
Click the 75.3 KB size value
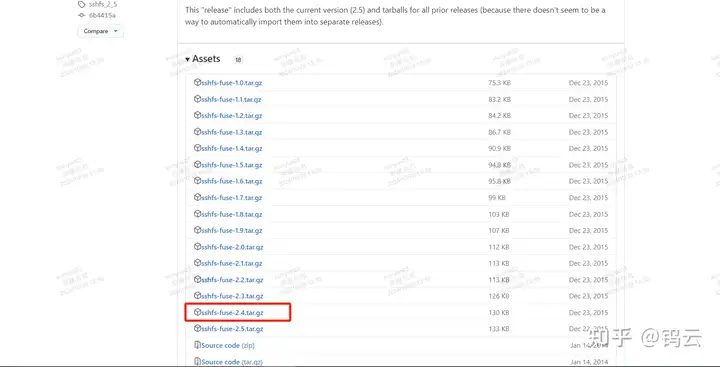click(500, 83)
